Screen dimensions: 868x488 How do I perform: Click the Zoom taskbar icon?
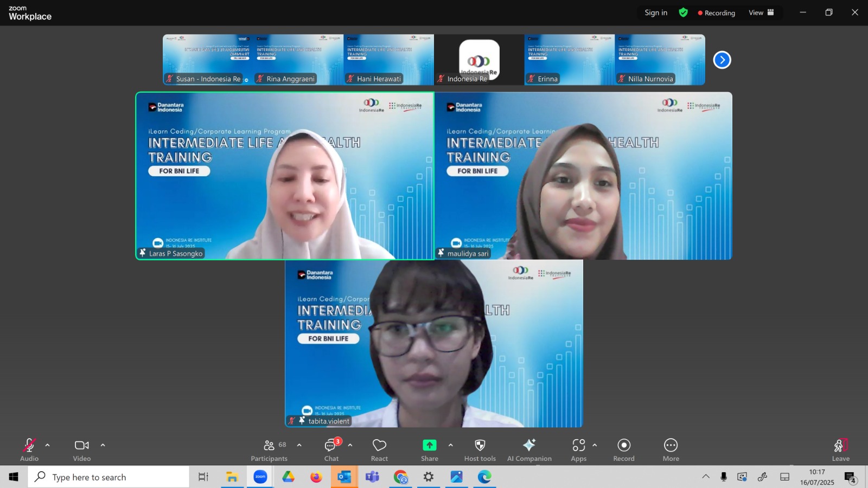point(260,477)
